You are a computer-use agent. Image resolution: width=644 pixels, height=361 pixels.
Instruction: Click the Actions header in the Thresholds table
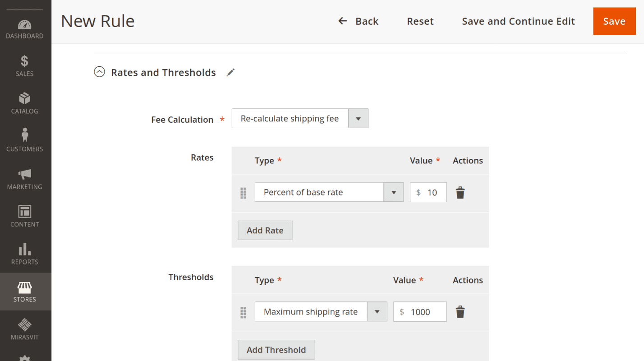click(468, 280)
